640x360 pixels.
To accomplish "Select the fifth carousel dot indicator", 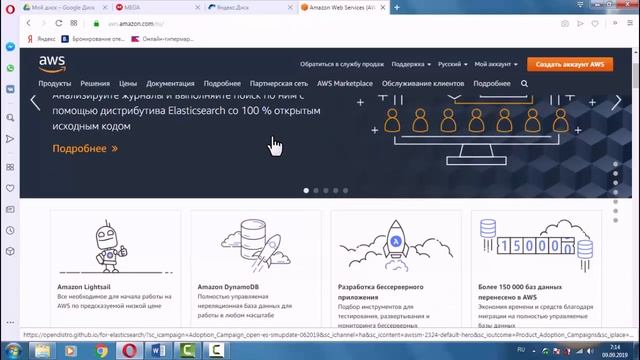I will (x=345, y=191).
